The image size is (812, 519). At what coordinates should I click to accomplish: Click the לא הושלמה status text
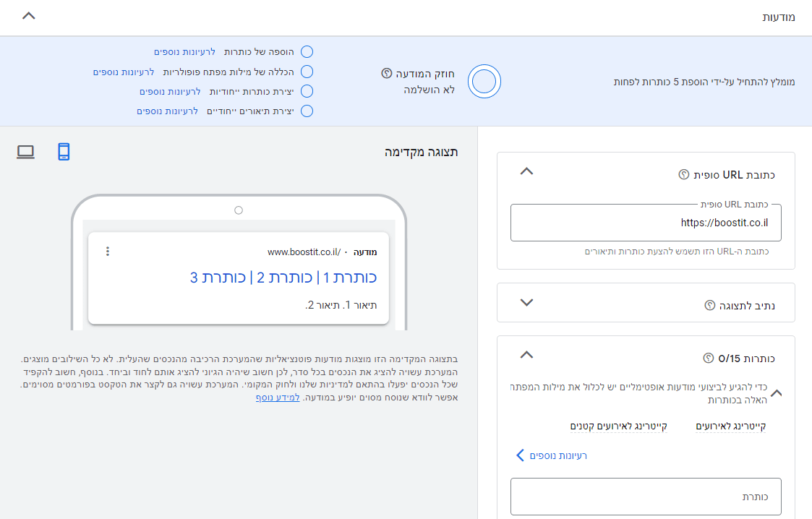coord(429,90)
